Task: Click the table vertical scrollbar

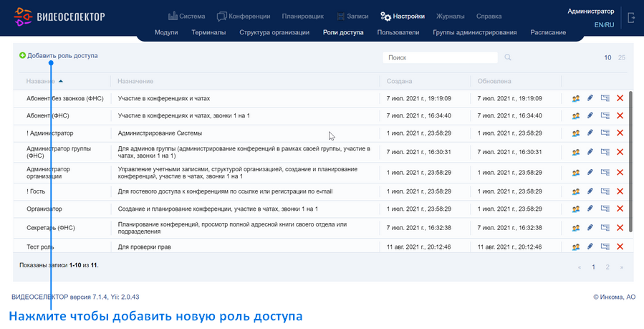Action: click(631, 161)
